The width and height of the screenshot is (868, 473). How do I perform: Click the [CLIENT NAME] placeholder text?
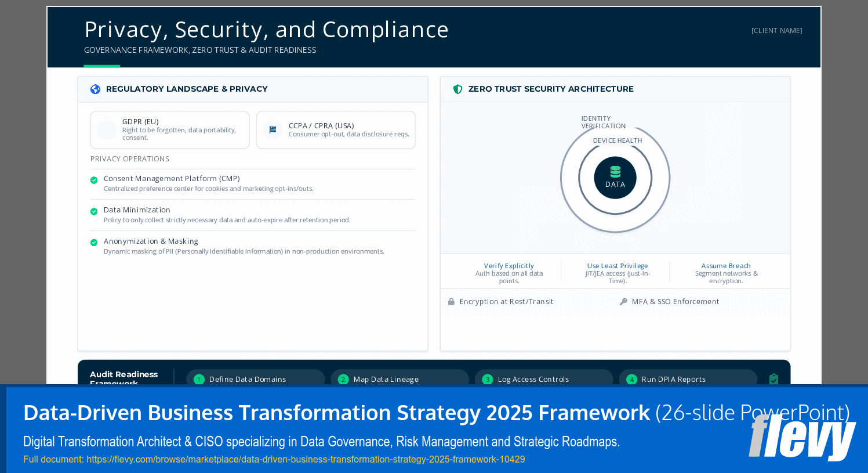[x=776, y=30]
